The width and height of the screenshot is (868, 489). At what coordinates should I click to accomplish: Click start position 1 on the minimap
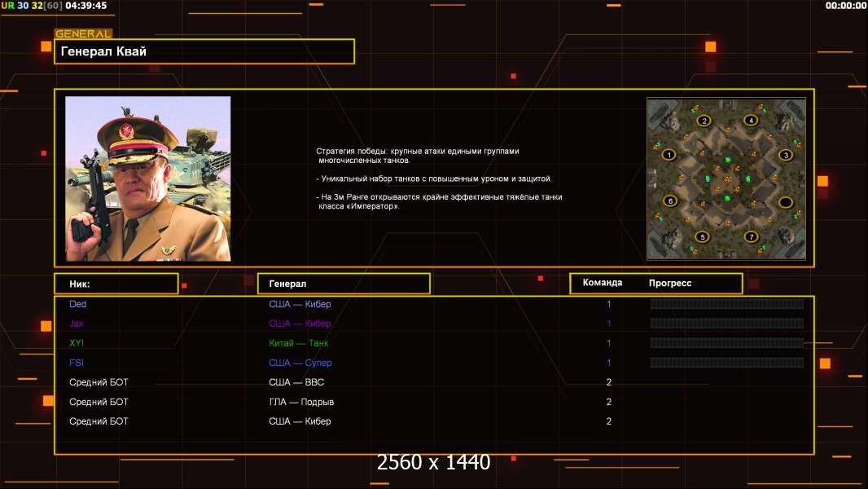[669, 155]
